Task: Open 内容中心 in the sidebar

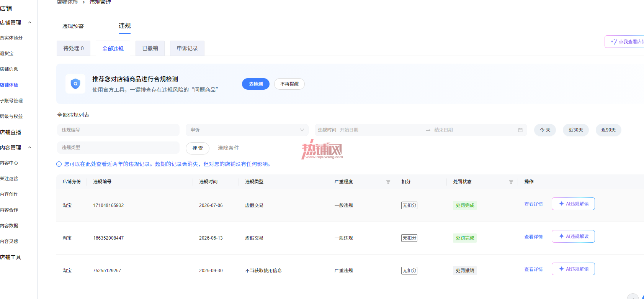Action: [x=9, y=163]
